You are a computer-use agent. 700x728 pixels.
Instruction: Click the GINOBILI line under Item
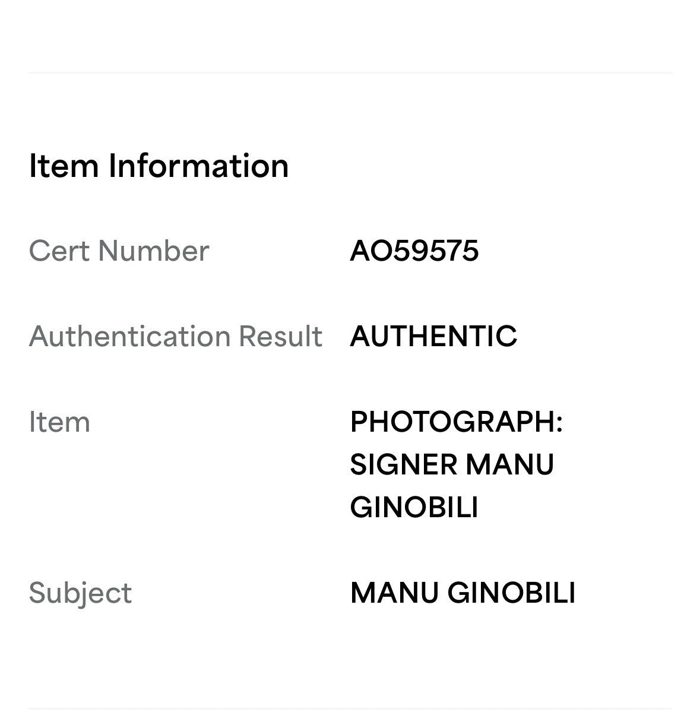tap(414, 507)
